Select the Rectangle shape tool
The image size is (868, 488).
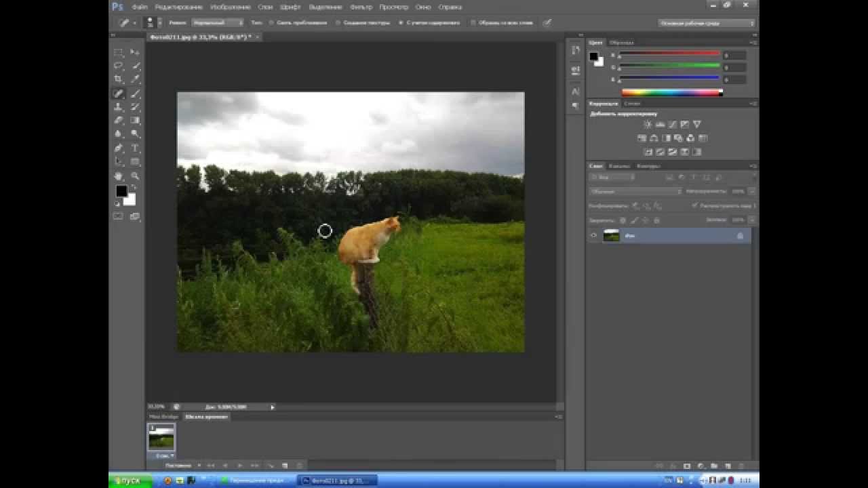point(135,162)
